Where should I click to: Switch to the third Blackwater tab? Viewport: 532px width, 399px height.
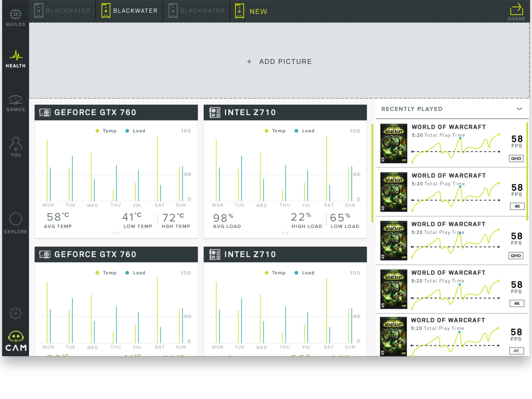coord(197,11)
